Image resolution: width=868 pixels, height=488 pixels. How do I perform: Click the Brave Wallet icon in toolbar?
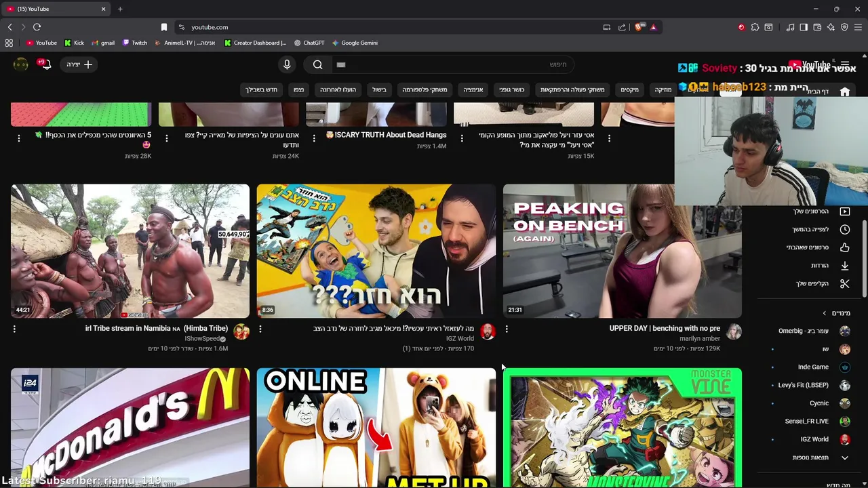817,27
